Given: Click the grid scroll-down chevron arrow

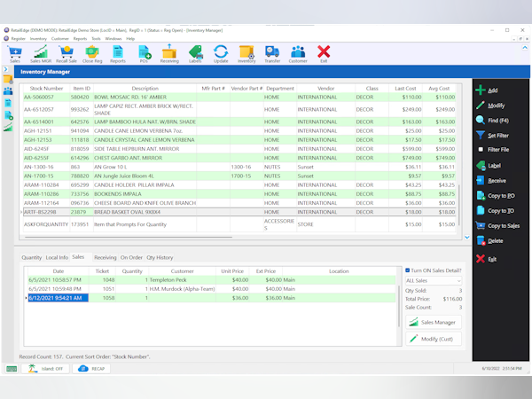Looking at the screenshot, I should tap(467, 238).
